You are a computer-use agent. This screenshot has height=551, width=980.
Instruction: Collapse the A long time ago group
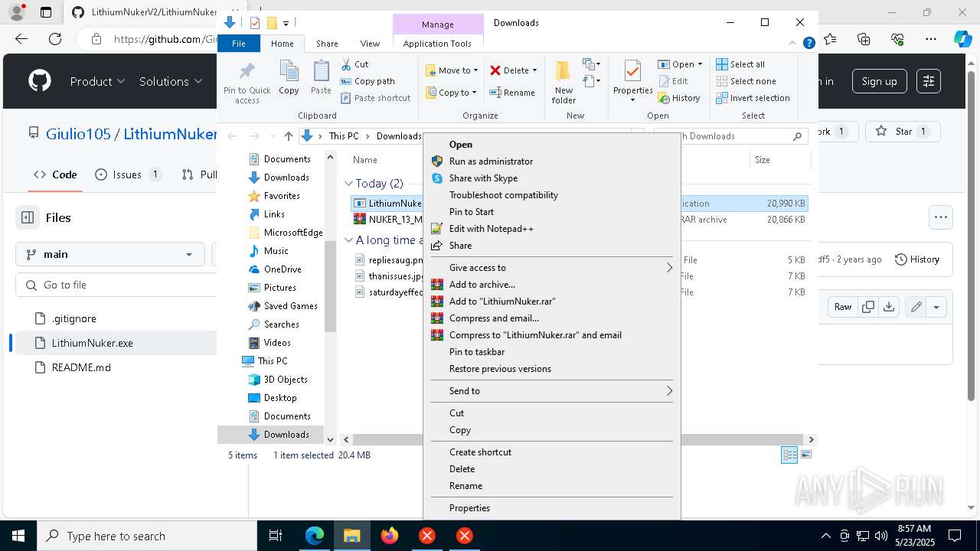[348, 240]
